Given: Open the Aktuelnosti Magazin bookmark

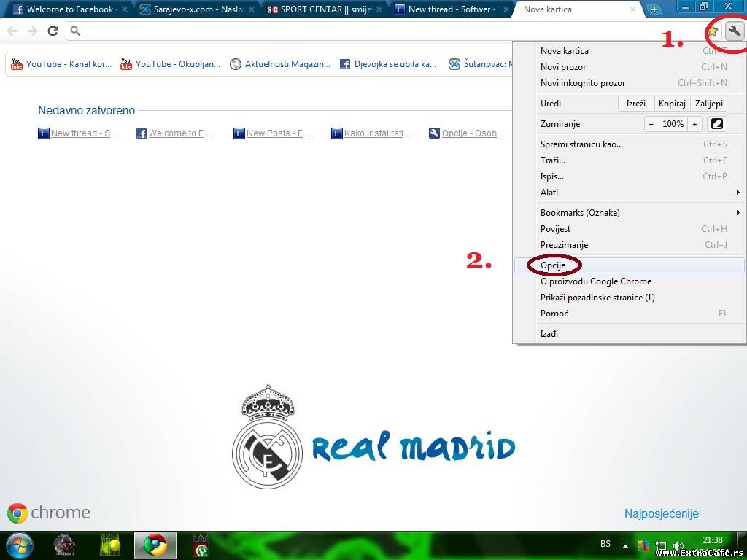Looking at the screenshot, I should pyautogui.click(x=280, y=64).
